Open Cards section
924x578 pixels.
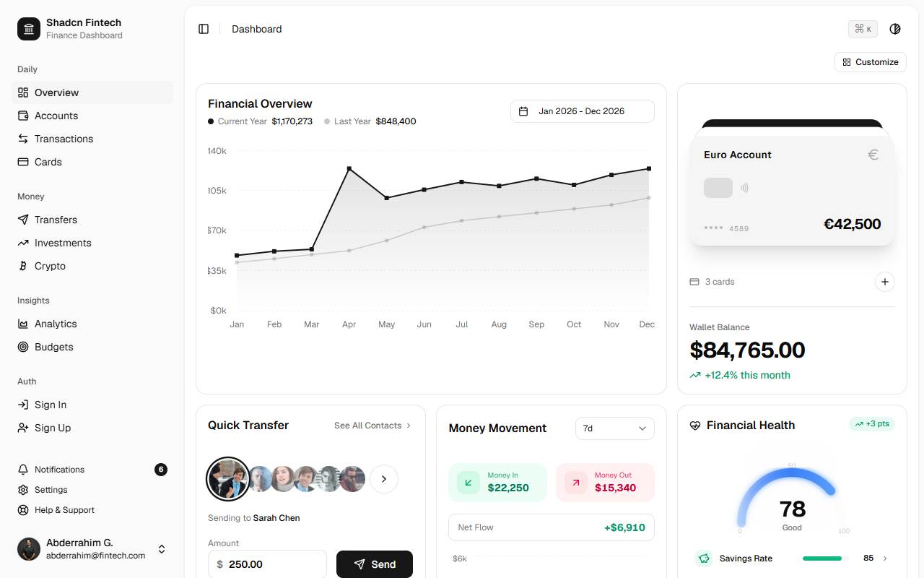94,162
